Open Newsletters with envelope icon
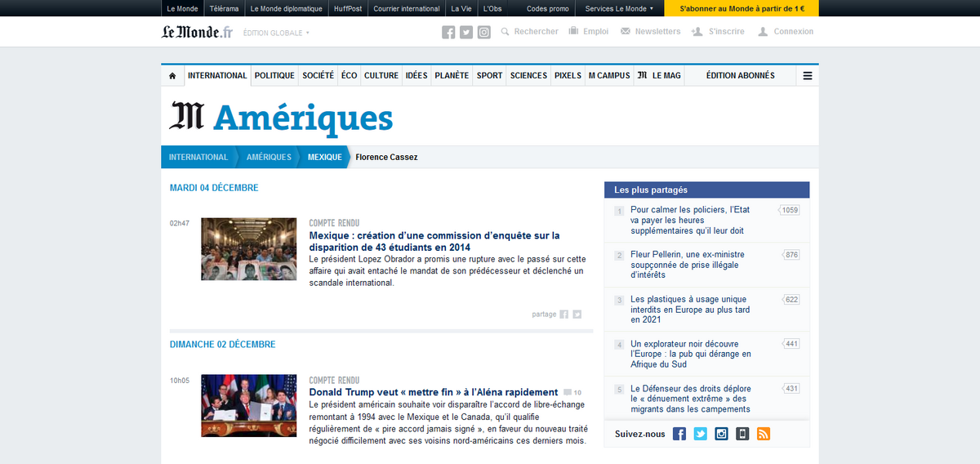The height and width of the screenshot is (464, 980). click(650, 32)
